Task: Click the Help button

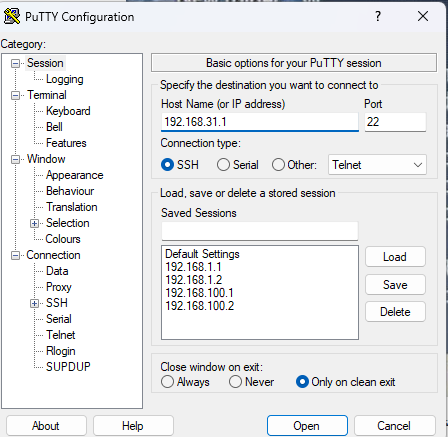Action: (133, 426)
